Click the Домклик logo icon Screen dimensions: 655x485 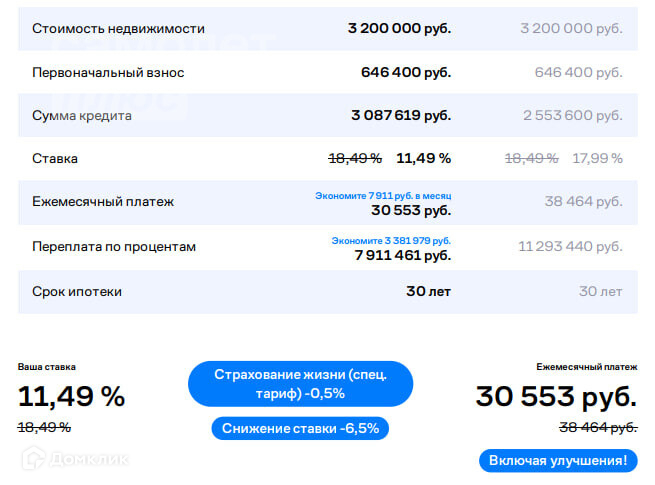tap(33, 456)
